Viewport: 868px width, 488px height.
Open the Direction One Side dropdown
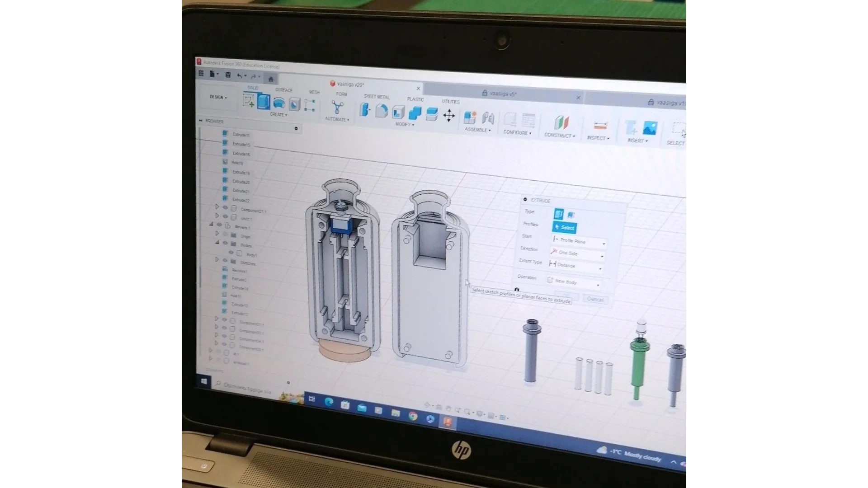coord(577,253)
